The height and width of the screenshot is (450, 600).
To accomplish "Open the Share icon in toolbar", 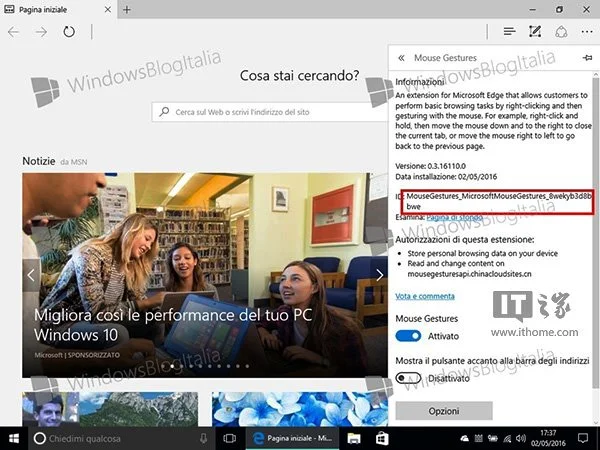I will pos(561,31).
